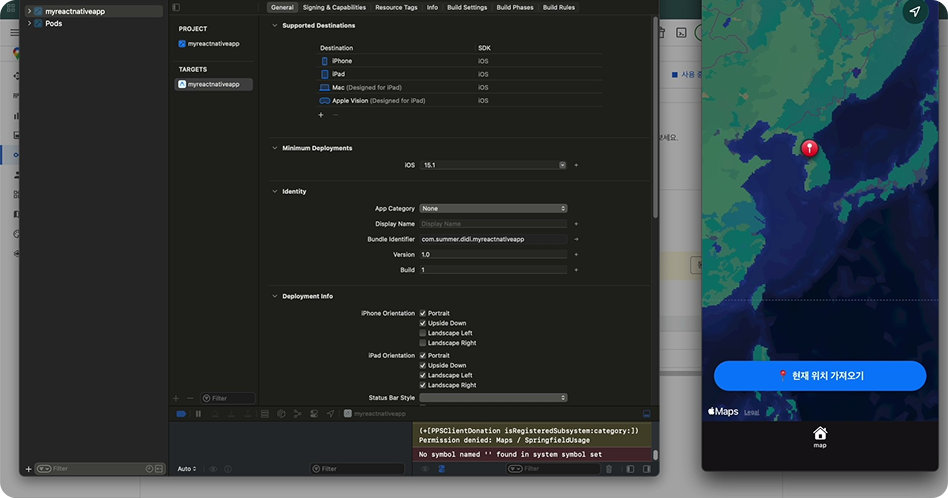Open the Build Settings tab
This screenshot has height=498, width=948.
(467, 7)
